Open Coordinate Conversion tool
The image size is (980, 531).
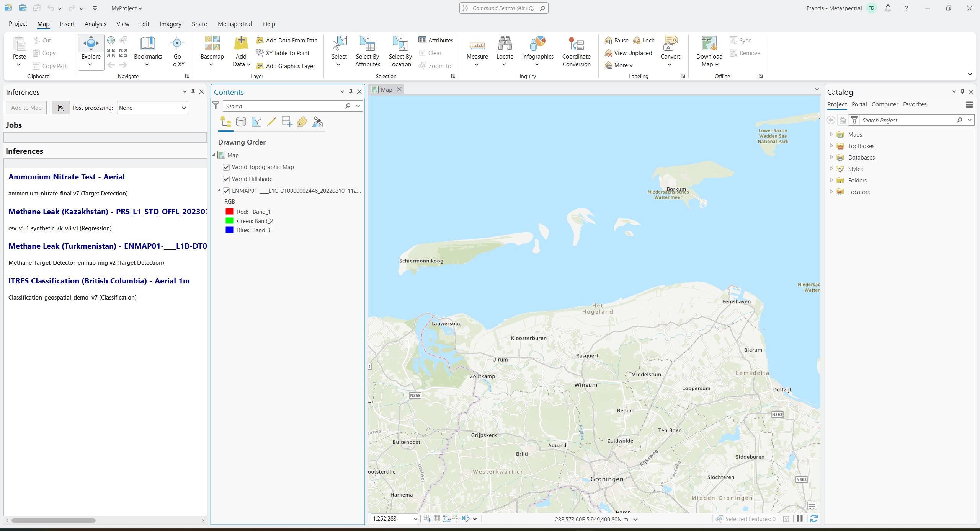coord(576,45)
